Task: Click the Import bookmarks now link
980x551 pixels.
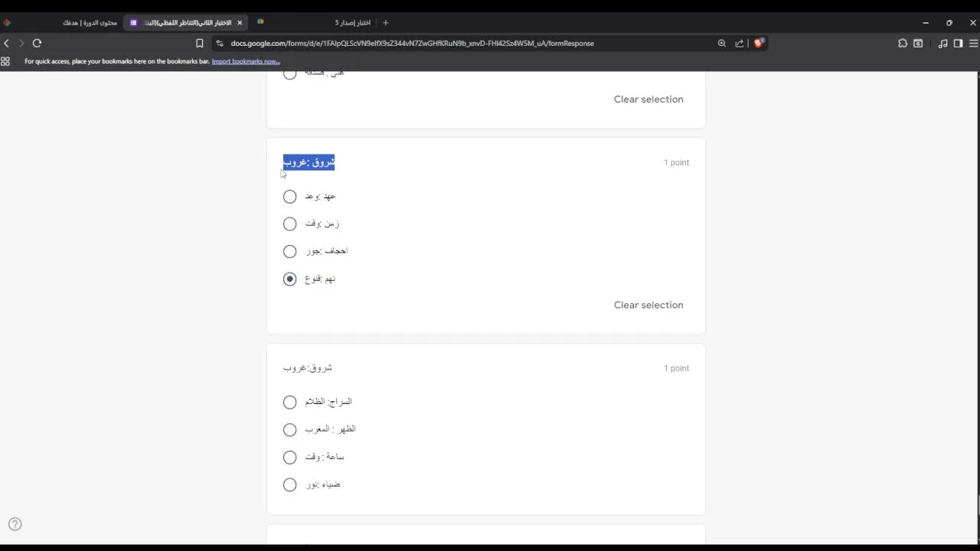Action: pyautogui.click(x=246, y=61)
